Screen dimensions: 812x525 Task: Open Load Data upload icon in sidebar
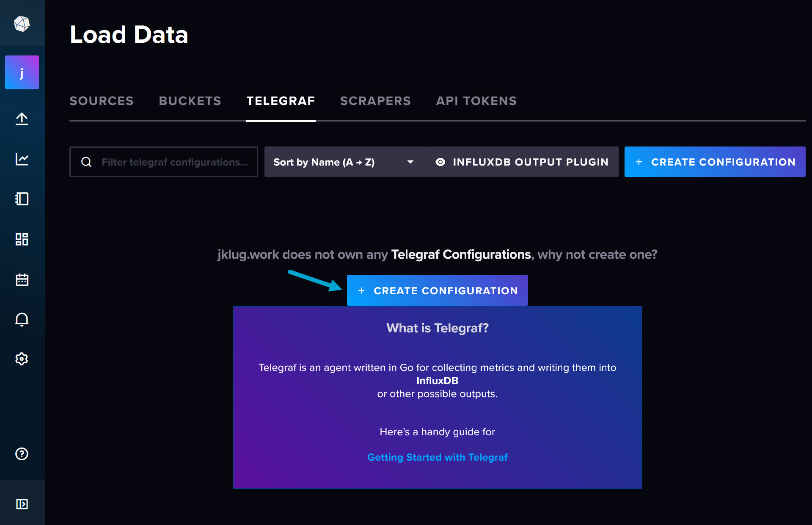(x=22, y=119)
